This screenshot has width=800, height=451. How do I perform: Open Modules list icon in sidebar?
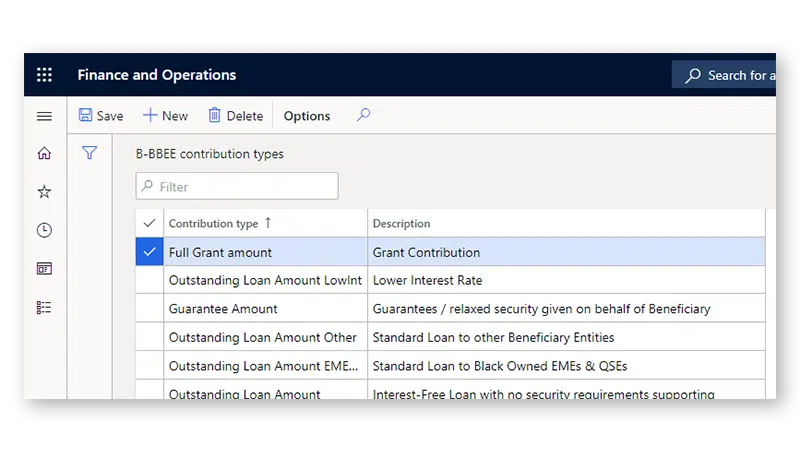tap(44, 308)
